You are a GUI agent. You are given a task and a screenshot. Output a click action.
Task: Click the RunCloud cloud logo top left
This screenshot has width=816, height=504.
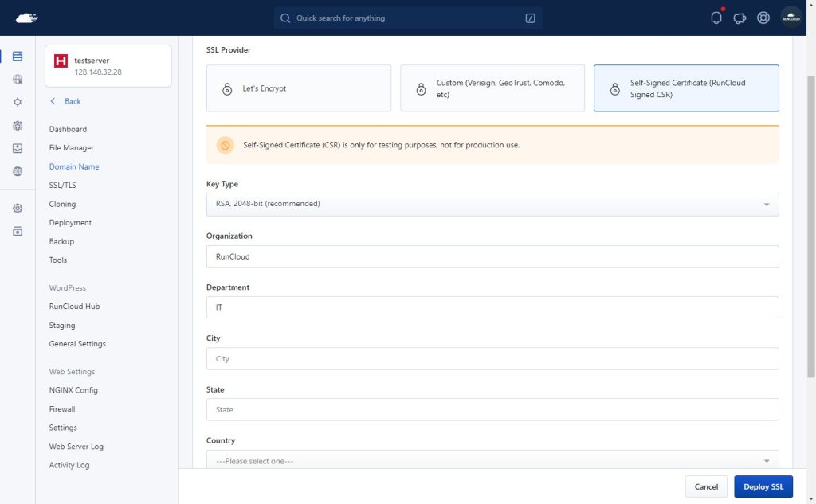26,17
